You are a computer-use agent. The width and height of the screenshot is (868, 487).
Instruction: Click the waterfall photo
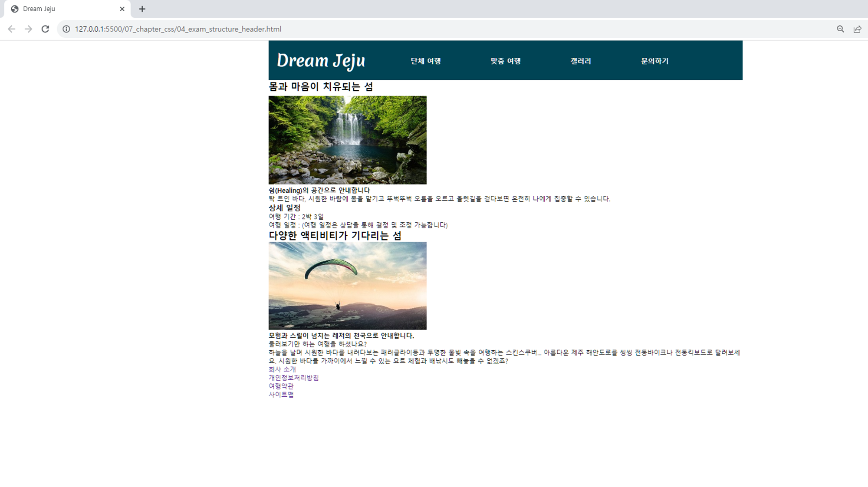(x=347, y=140)
